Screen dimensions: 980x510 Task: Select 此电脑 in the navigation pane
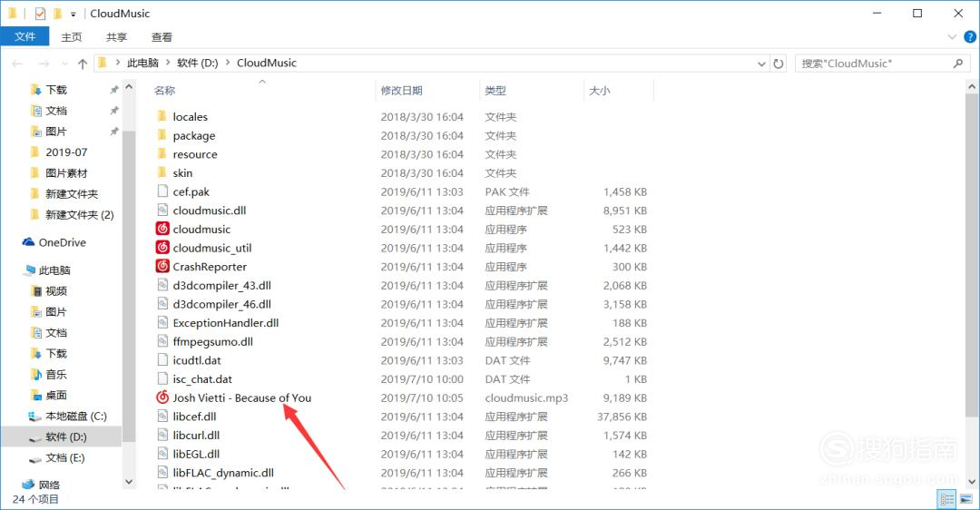pos(54,270)
